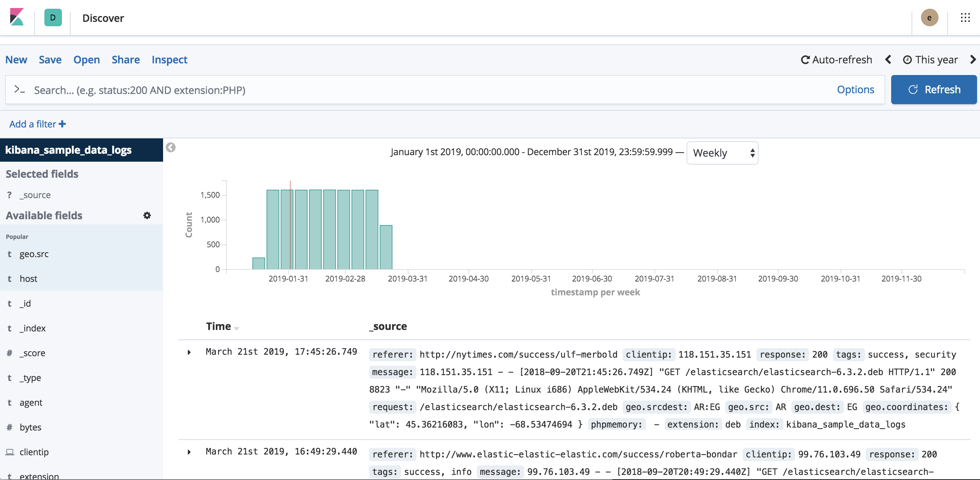The image size is (980, 480).
Task: Click the shortest first histogram bar
Action: point(259,263)
